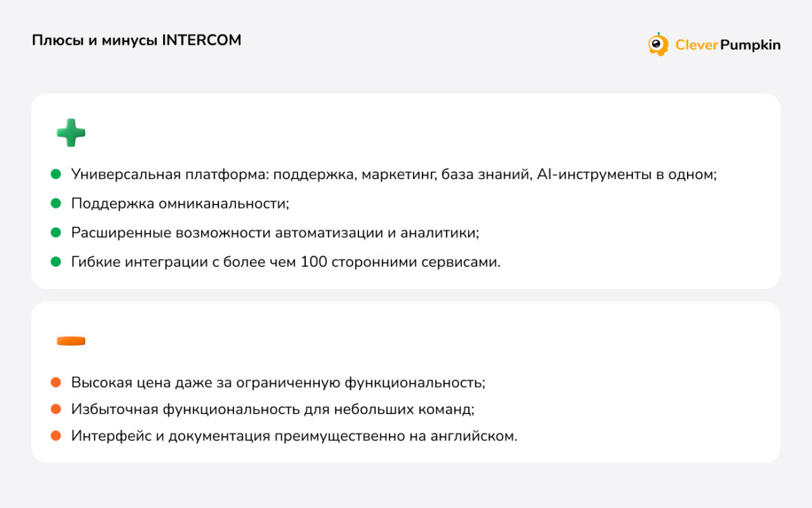Select the 'Избыточная функциональность' text line
812x508 pixels.
(x=273, y=409)
